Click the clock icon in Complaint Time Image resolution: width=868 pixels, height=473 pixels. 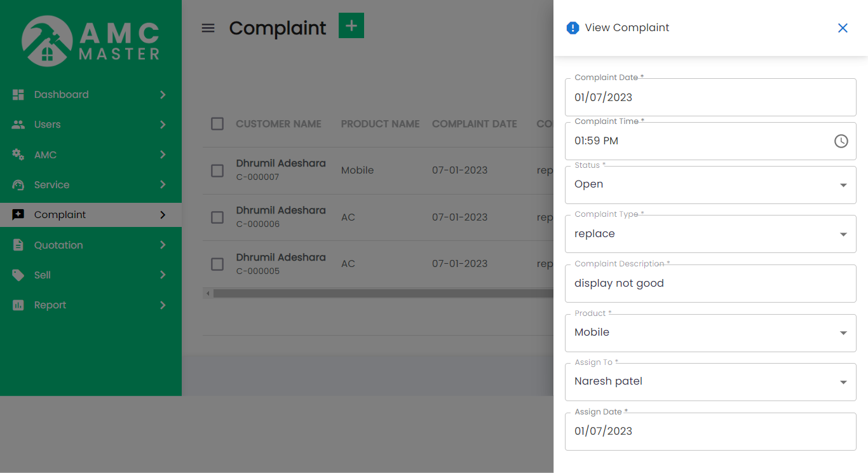pyautogui.click(x=841, y=141)
